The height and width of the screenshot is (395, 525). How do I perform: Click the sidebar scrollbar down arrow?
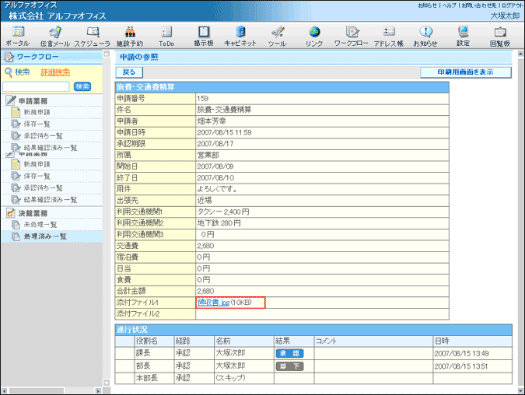point(106,382)
